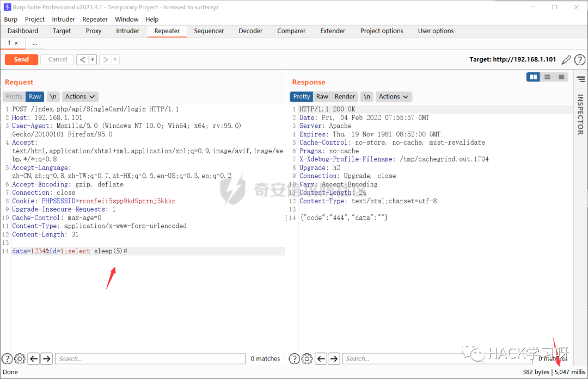The image size is (588, 379).
Task: Expand back history dropdown arrow
Action: pyautogui.click(x=93, y=60)
